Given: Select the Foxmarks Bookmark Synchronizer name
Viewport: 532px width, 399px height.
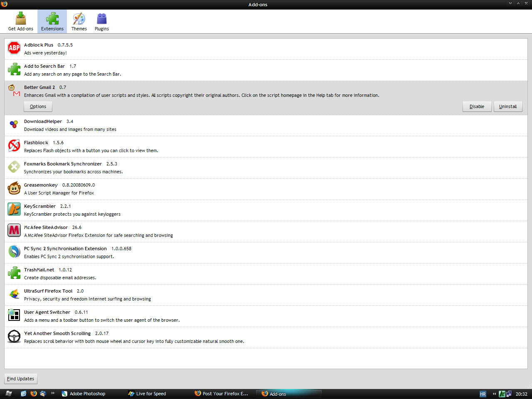Looking at the screenshot, I should (x=63, y=164).
